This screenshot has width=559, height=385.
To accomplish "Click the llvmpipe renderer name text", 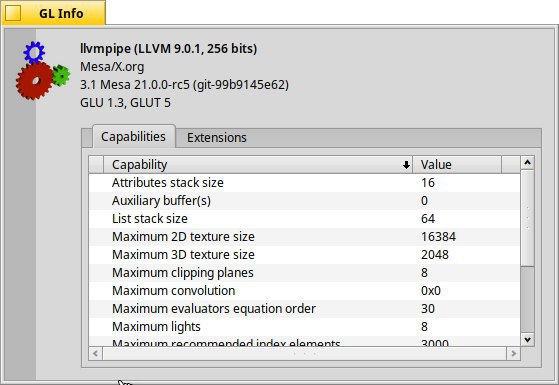I will click(x=168, y=48).
